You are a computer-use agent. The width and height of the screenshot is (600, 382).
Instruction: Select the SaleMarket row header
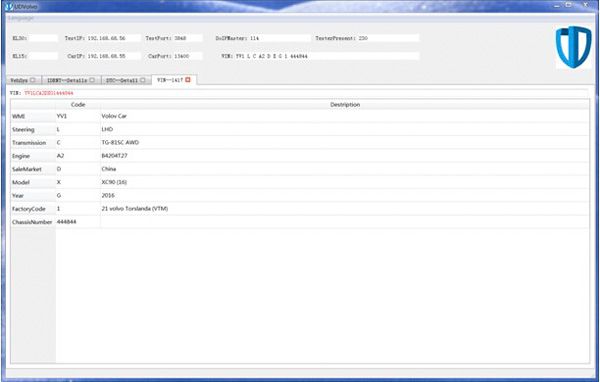pos(33,169)
